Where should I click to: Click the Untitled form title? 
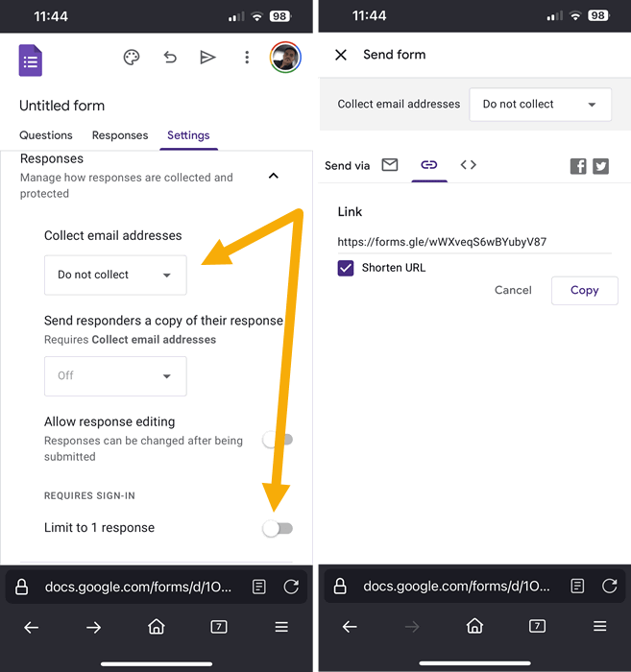click(62, 106)
